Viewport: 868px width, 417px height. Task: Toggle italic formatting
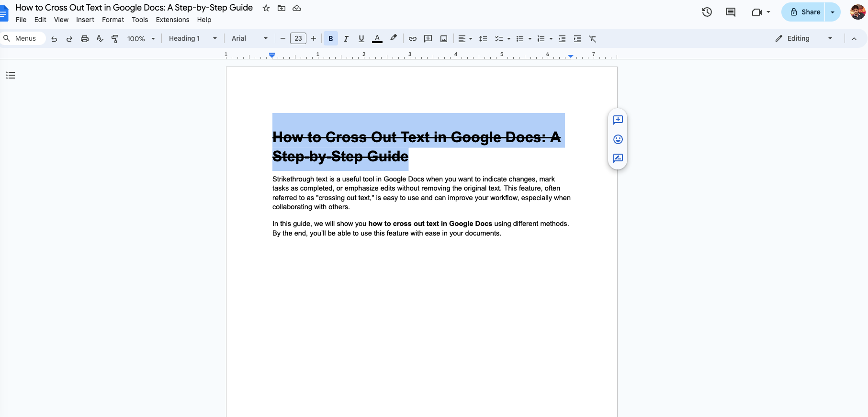pyautogui.click(x=346, y=39)
